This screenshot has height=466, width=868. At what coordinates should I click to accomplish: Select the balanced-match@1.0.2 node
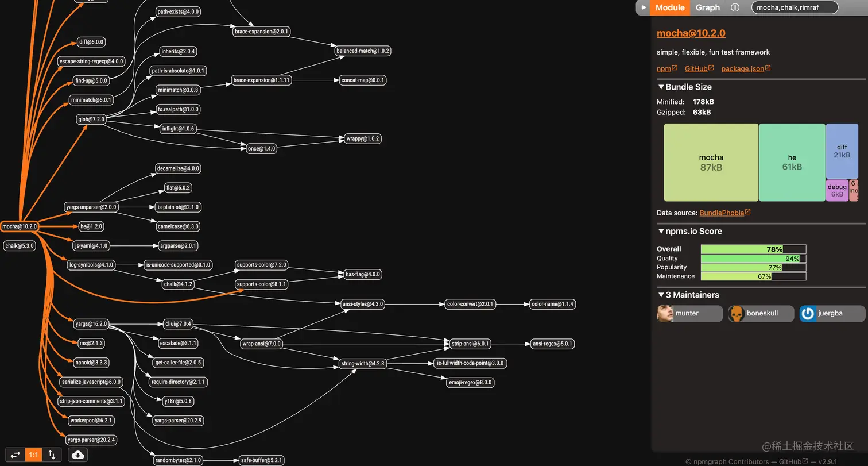pyautogui.click(x=363, y=51)
